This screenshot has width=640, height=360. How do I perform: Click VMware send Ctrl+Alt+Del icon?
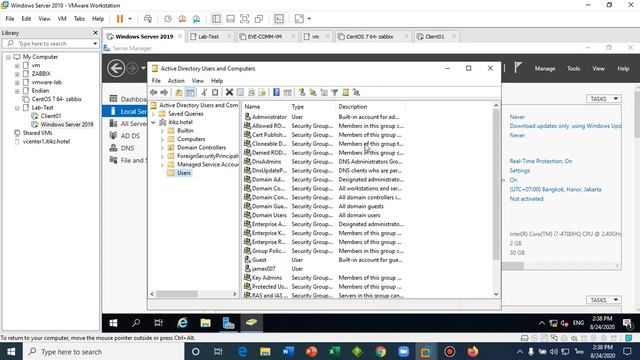[x=148, y=19]
